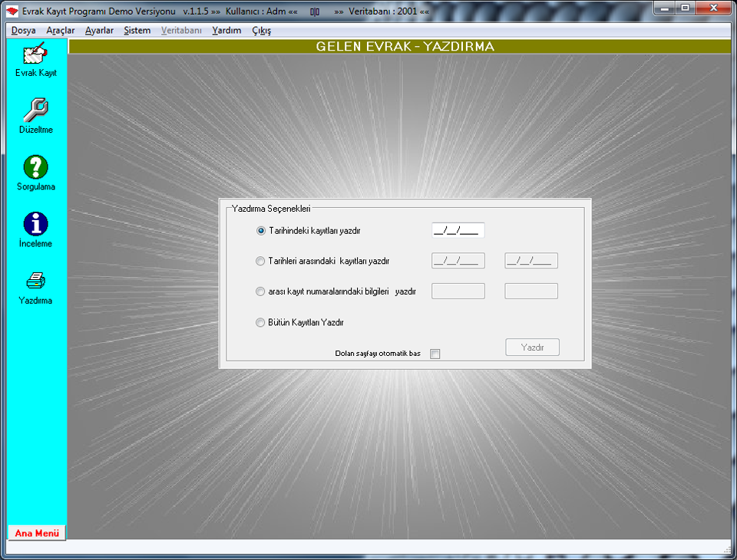737x560 pixels.
Task: Click the 'Yazdırma Seçenekleri' group label
Action: click(x=271, y=209)
